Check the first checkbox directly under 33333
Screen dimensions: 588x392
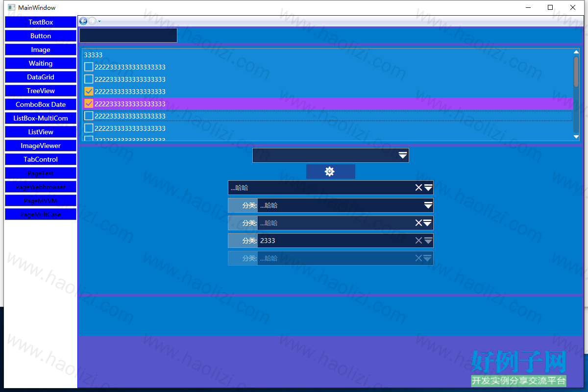click(x=89, y=67)
